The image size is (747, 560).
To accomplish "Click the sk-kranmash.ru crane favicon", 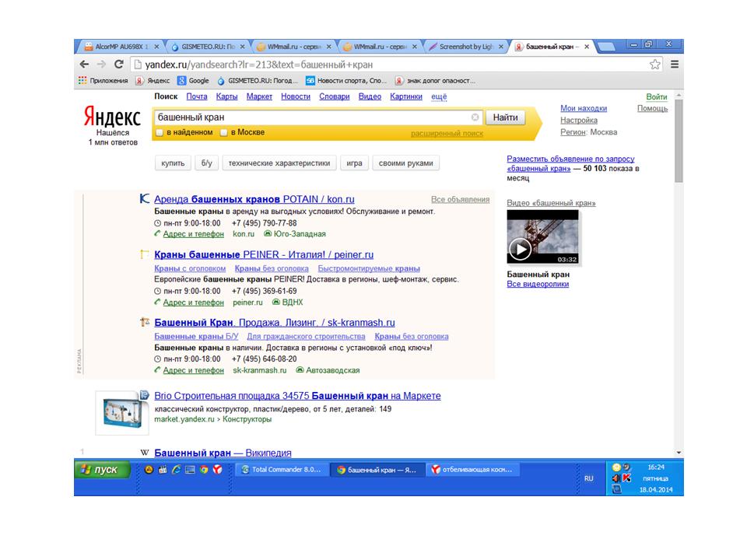I will click(x=145, y=322).
